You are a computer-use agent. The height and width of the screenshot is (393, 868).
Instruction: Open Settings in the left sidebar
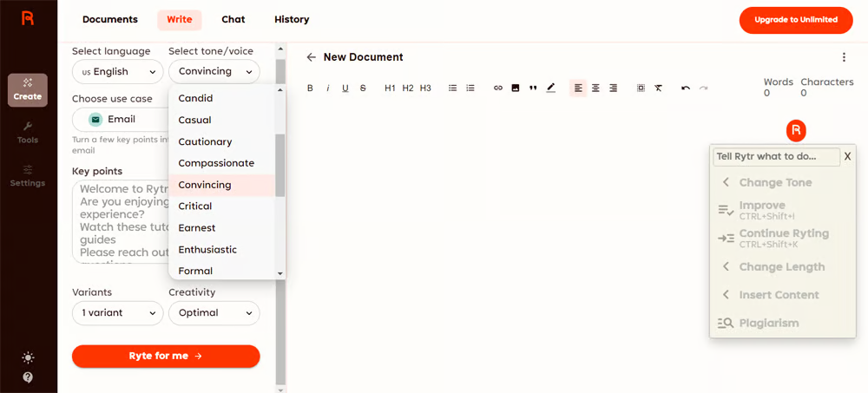28,176
